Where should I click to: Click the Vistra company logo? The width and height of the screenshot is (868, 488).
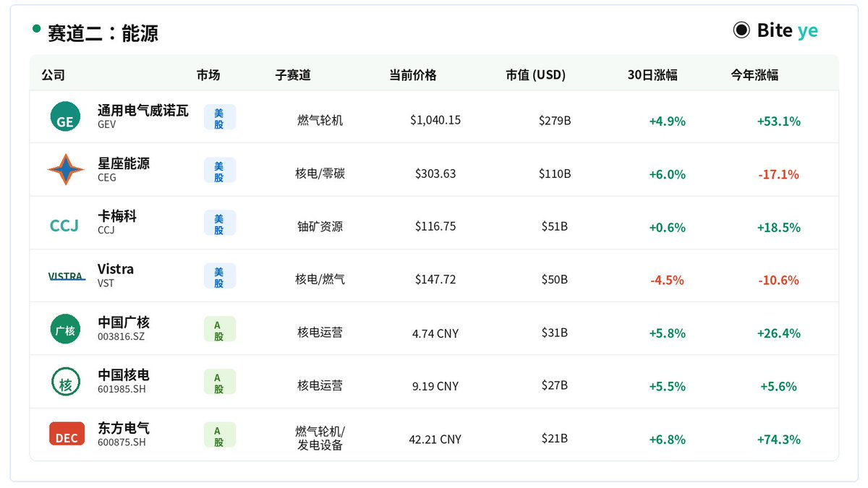[67, 275]
